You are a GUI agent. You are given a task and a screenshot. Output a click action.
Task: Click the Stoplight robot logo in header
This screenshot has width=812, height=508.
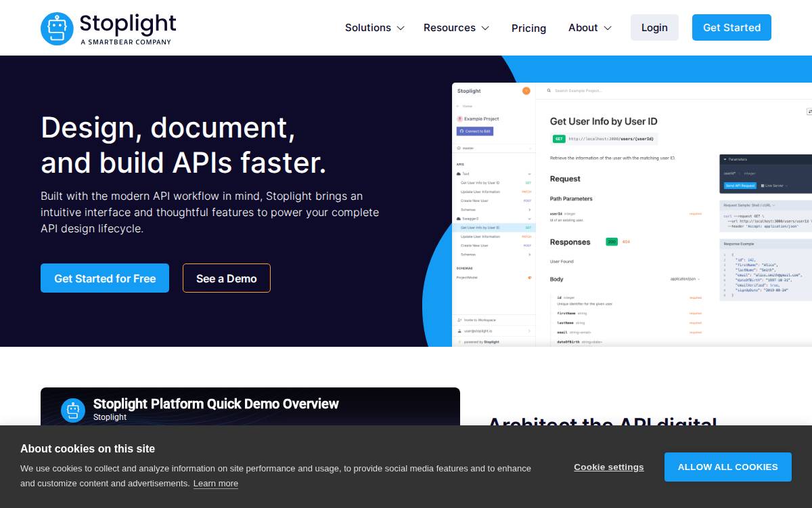click(57, 28)
